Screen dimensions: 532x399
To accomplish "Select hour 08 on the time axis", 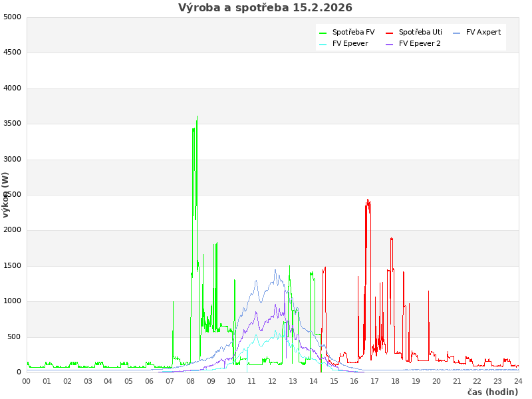I will coord(190,381).
